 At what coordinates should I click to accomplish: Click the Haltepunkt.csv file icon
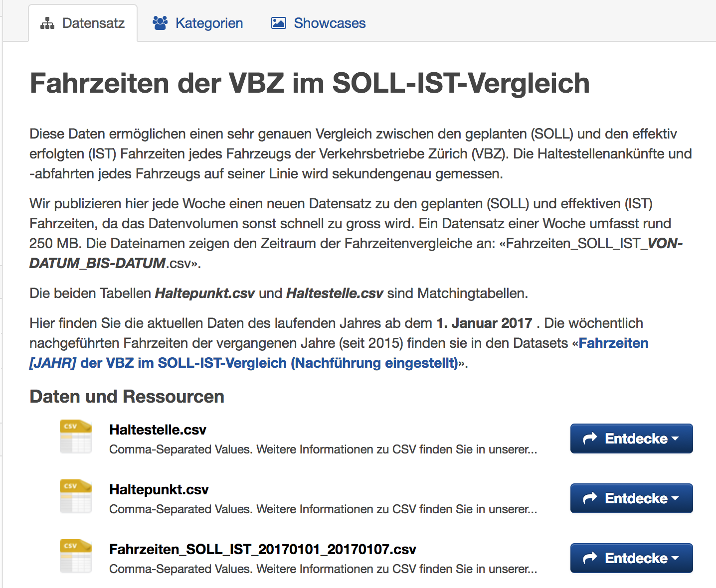(76, 496)
